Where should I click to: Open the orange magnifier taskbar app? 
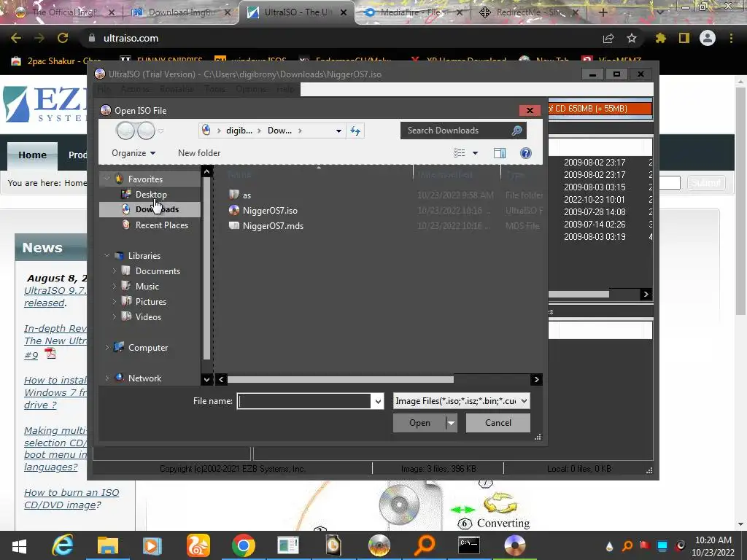424,545
